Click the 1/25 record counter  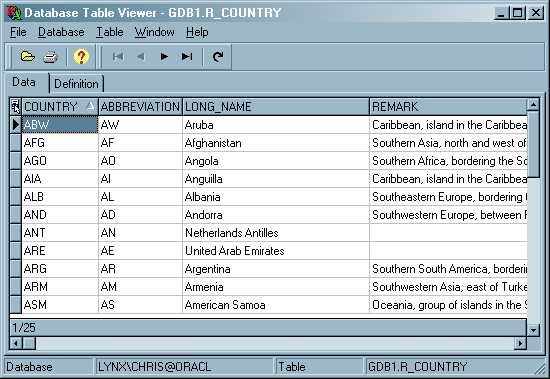coord(24,328)
